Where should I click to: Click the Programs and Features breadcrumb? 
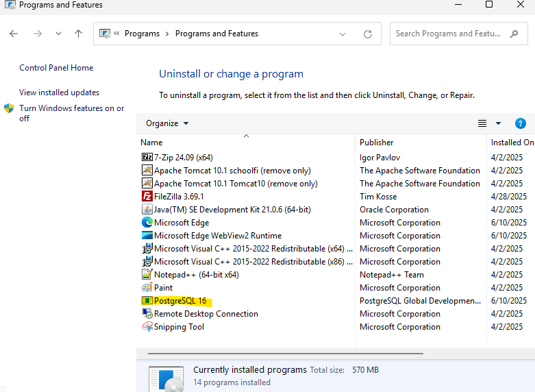(x=216, y=34)
